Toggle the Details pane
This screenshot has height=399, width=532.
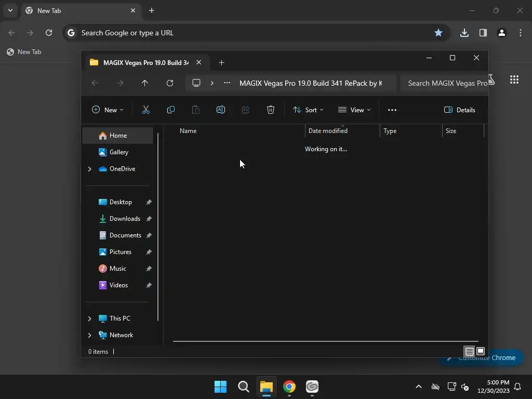[x=460, y=110]
